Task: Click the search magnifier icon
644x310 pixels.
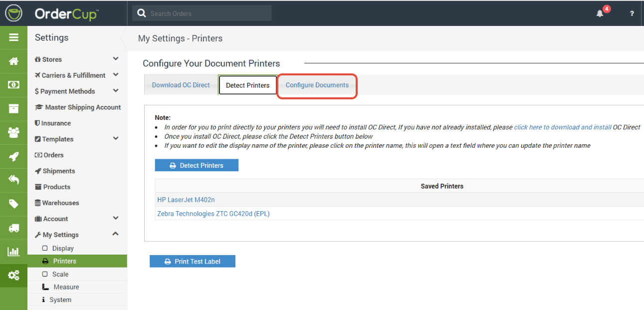Action: coord(142,13)
